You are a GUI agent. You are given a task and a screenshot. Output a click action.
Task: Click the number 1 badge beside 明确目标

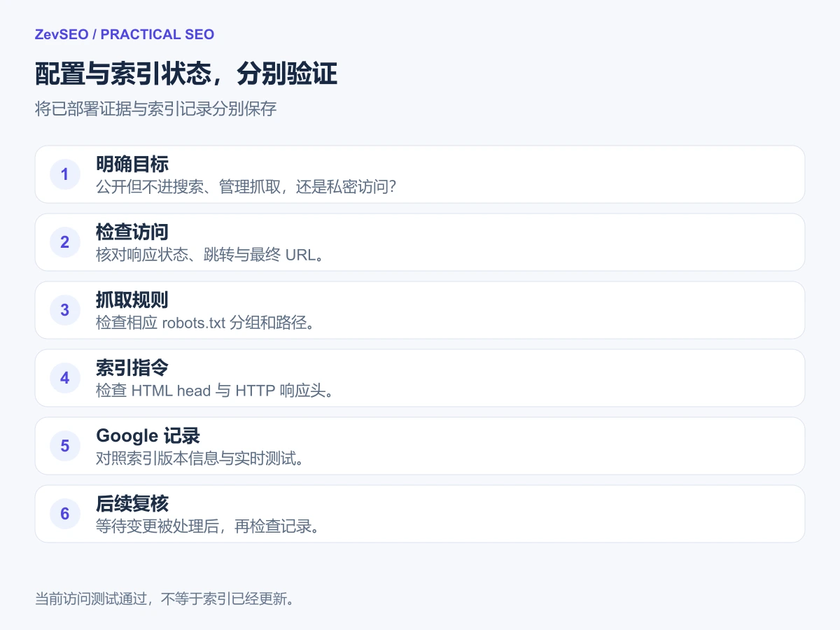point(65,174)
